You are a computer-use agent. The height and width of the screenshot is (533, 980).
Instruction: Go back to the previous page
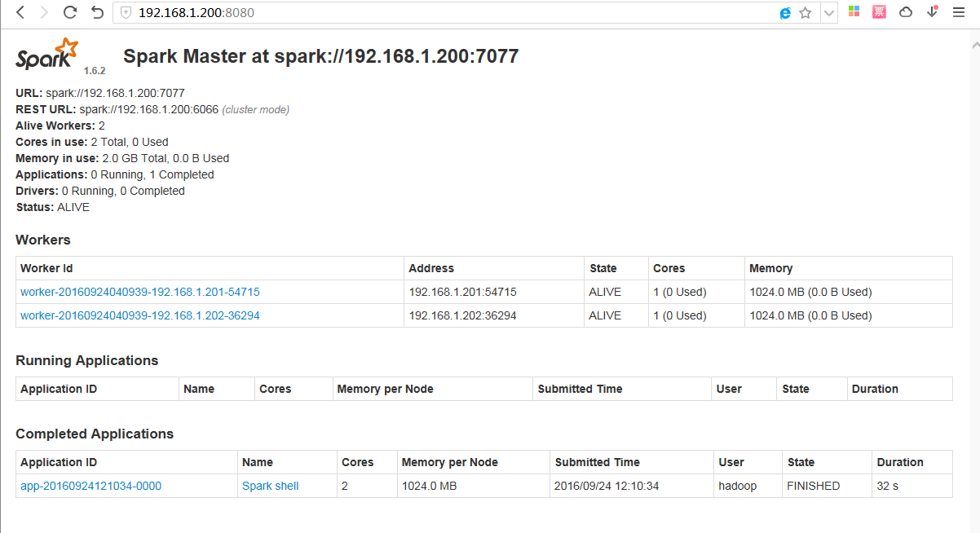tap(21, 12)
